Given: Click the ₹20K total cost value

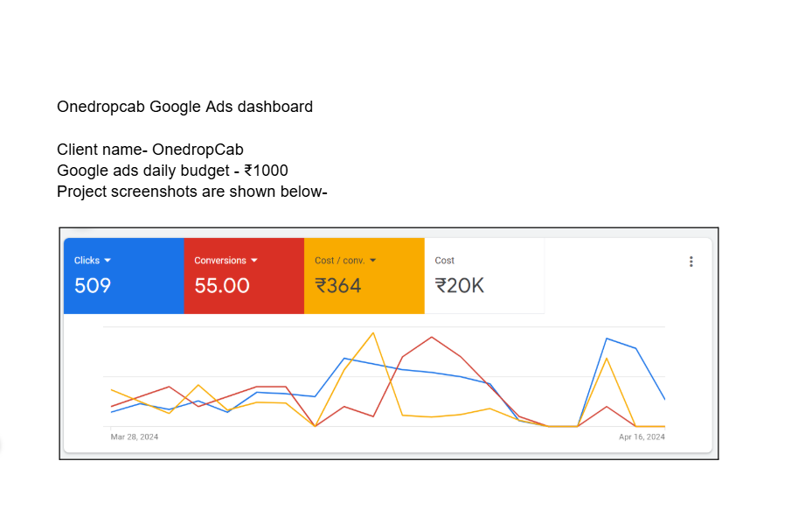Looking at the screenshot, I should (460, 285).
